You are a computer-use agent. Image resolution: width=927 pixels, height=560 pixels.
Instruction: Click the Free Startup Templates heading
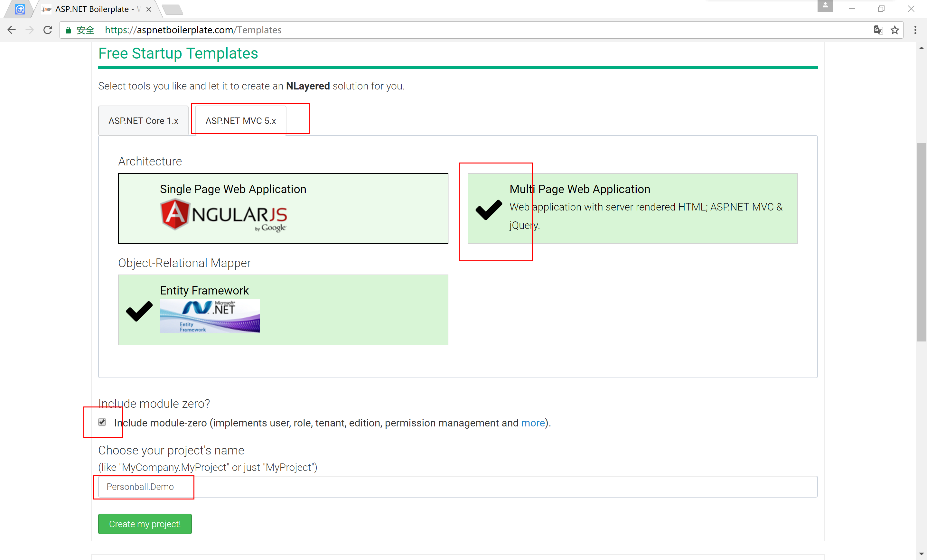point(178,53)
